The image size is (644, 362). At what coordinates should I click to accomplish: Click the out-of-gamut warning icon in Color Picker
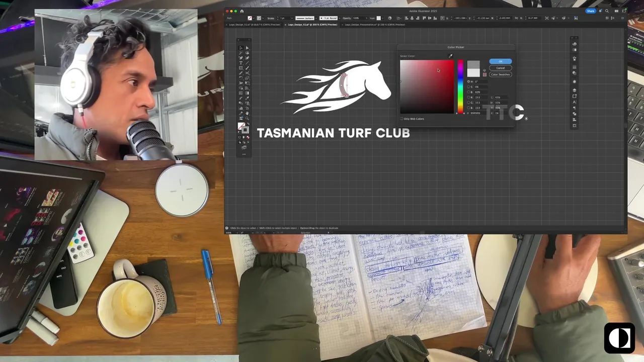tap(485, 70)
